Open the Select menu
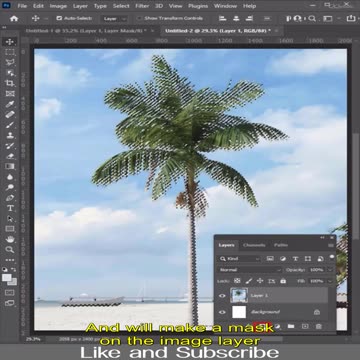The width and height of the screenshot is (360, 360). pos(121,6)
